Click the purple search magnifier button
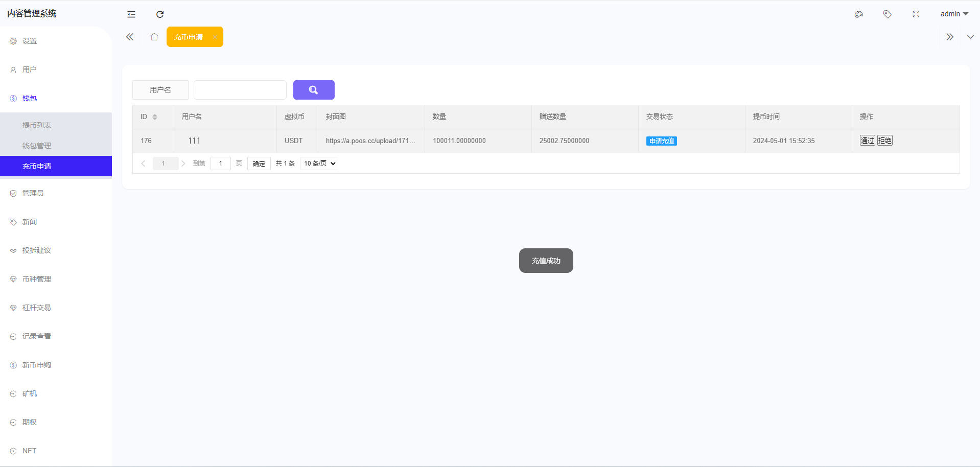Image resolution: width=980 pixels, height=467 pixels. [x=313, y=90]
